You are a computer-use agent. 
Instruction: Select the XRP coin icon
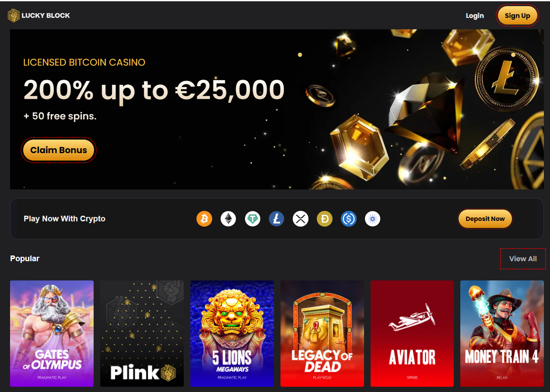[301, 218]
